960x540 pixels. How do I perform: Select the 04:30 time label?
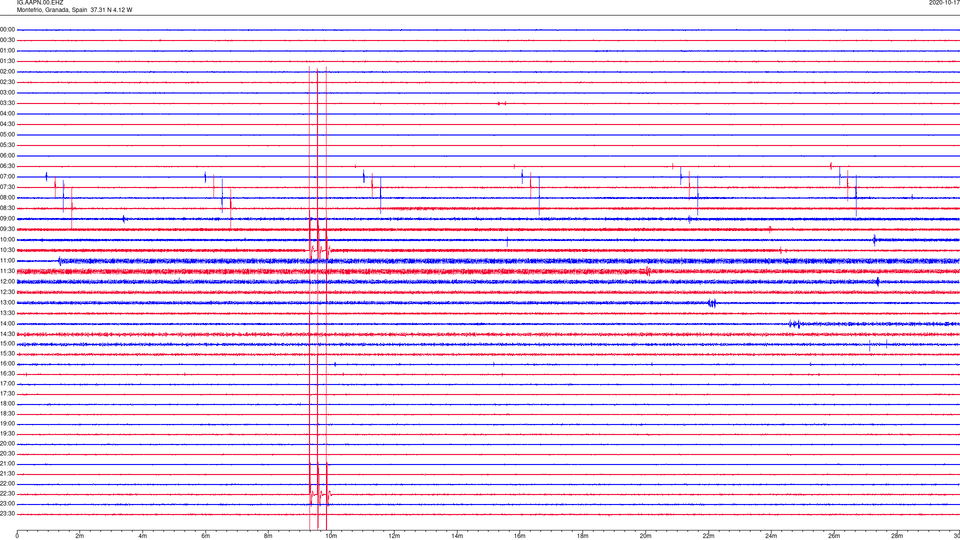(7, 124)
